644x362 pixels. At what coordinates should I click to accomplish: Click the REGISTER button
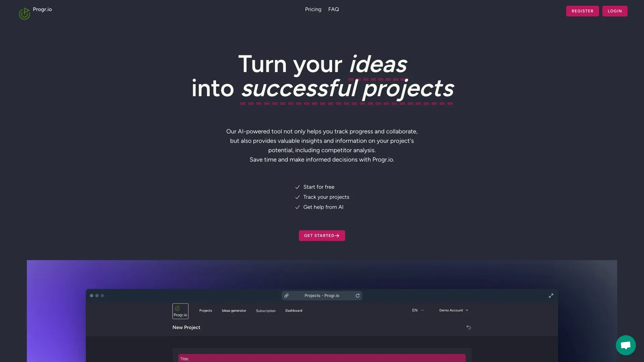[583, 11]
